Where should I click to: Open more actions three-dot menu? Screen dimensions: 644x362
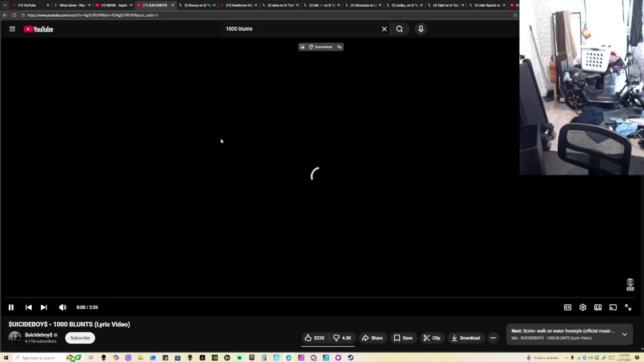coord(493,338)
